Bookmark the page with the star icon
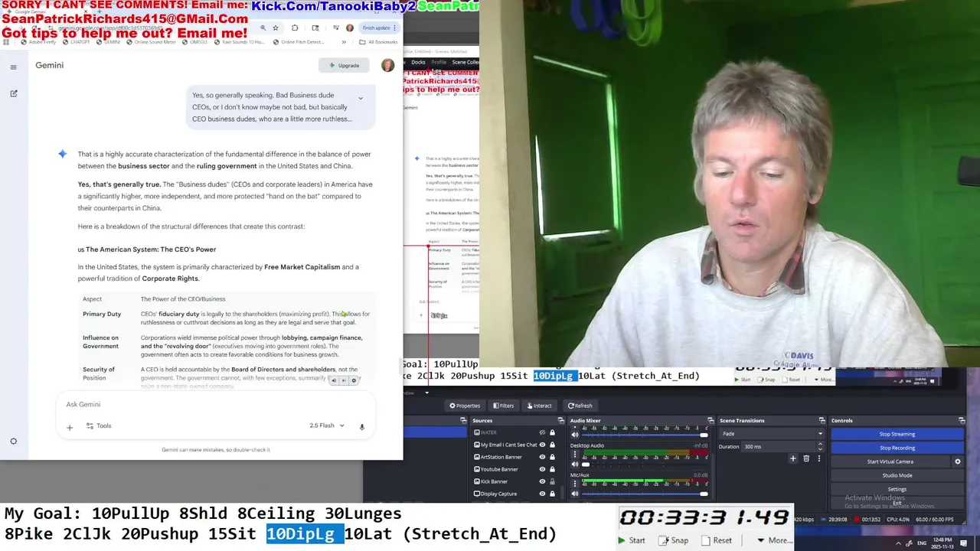Viewport: 980px width, 551px height. tap(276, 28)
